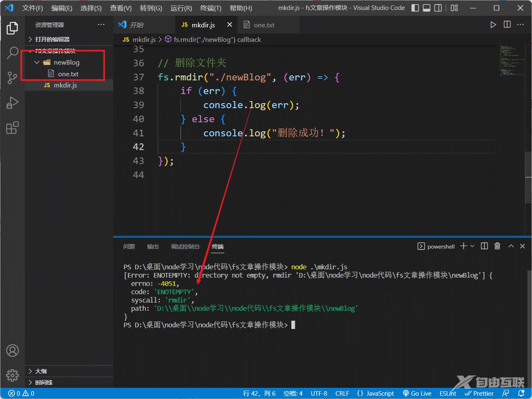
Task: Open the Search view in activity bar
Action: (12, 53)
